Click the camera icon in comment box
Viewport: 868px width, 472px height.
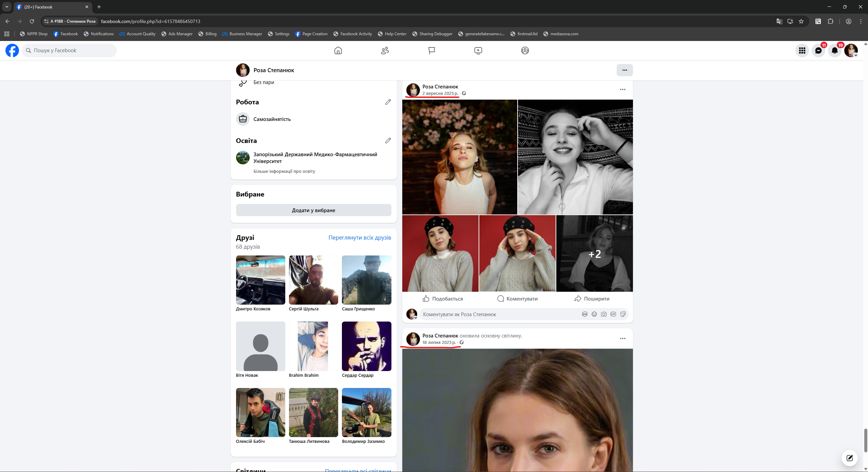[603, 314]
